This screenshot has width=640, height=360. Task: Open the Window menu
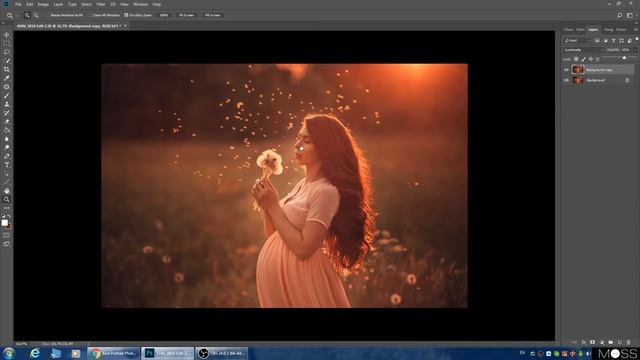(x=141, y=4)
